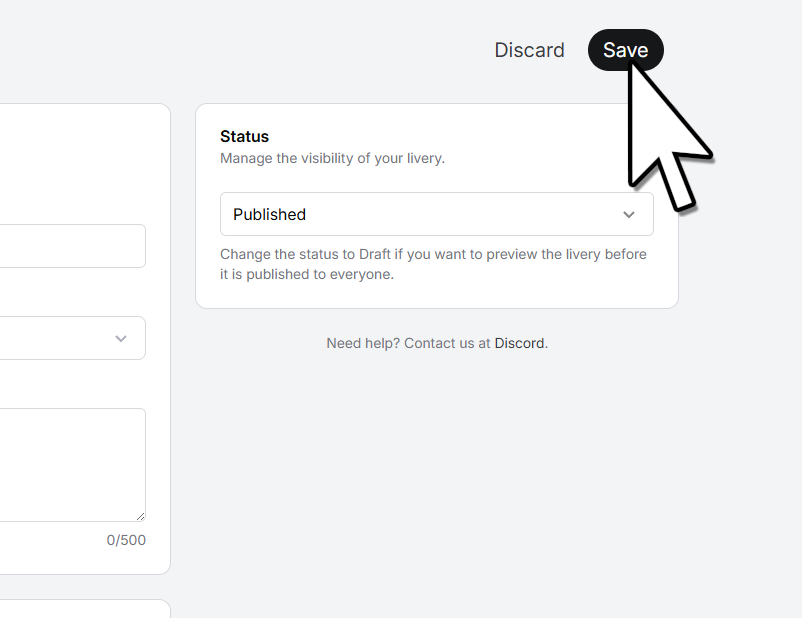The image size is (802, 618).
Task: Click the 'Change the status to Draft' helper text
Action: click(434, 264)
